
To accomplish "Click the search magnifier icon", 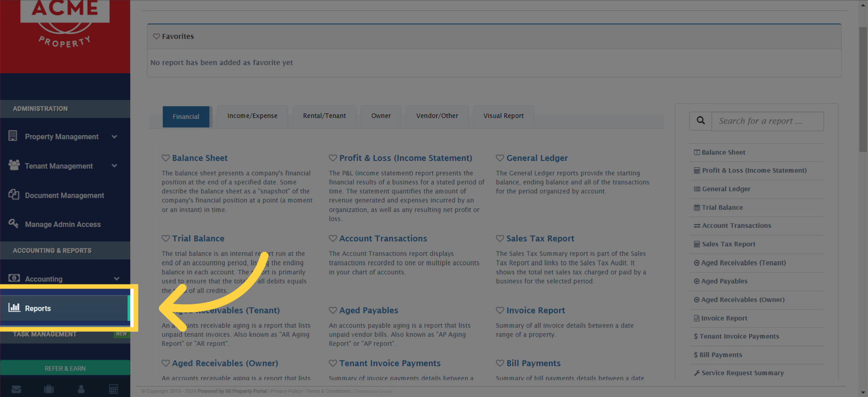I will click(x=701, y=121).
